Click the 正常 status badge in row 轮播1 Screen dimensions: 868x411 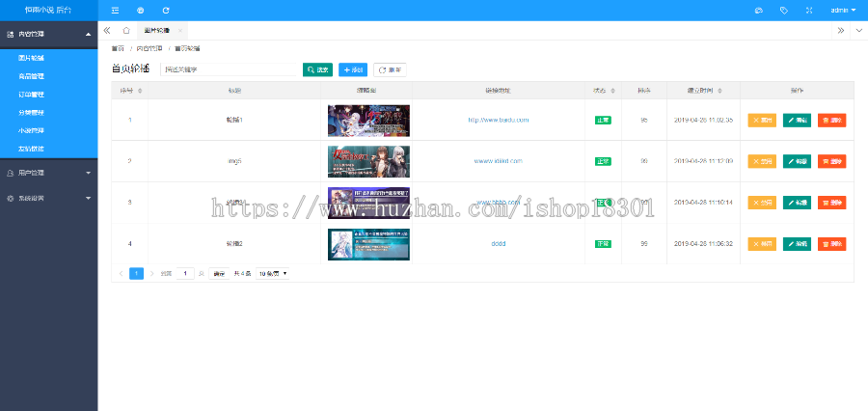coord(603,121)
